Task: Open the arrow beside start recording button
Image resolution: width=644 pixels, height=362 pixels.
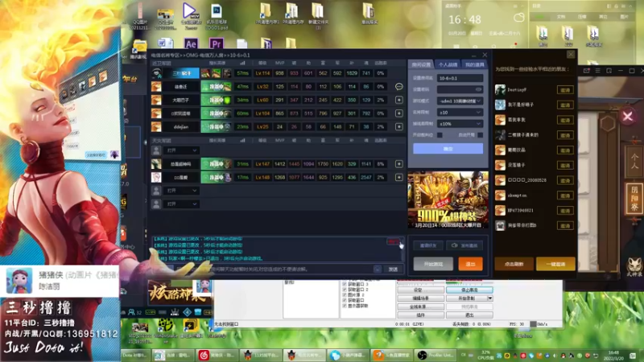Action: 490,298
